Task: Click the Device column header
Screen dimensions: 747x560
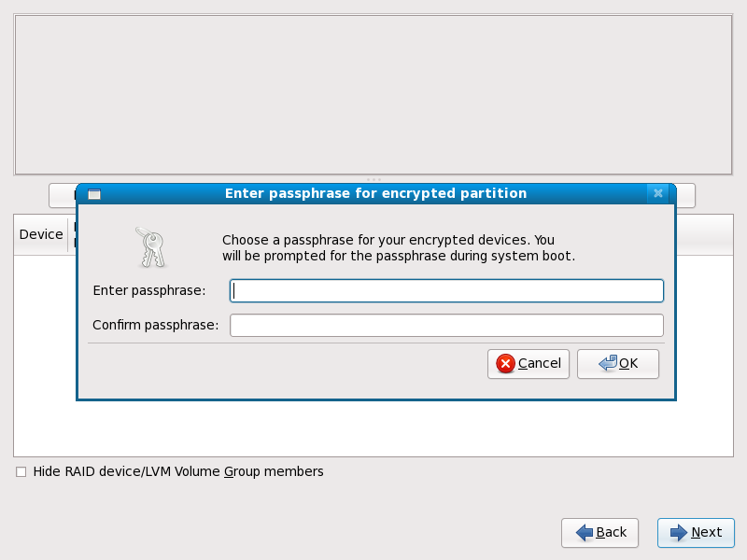Action: click(41, 234)
